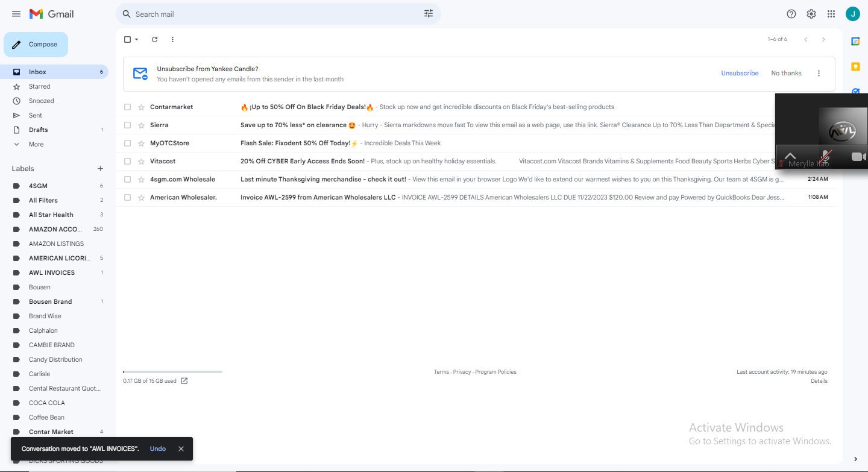Click the Yankee Candle unsubscribe mail icon
The image size is (868, 472).
click(140, 74)
